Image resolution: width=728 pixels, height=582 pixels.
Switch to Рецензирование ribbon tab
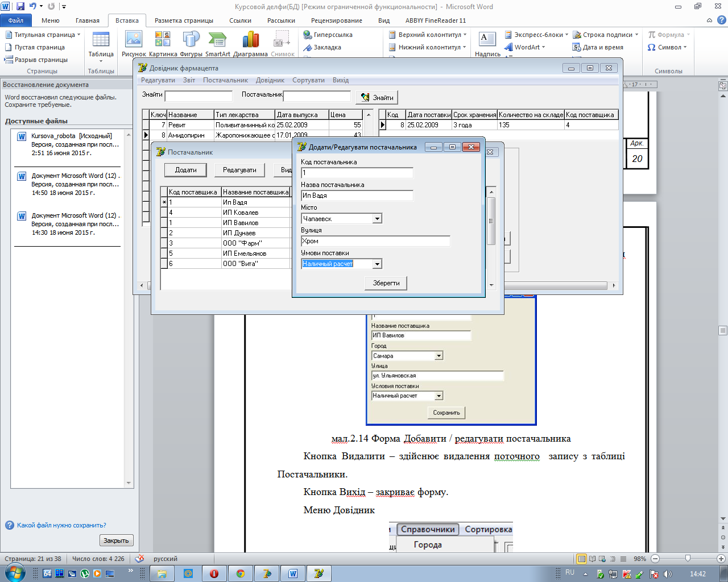pos(337,20)
